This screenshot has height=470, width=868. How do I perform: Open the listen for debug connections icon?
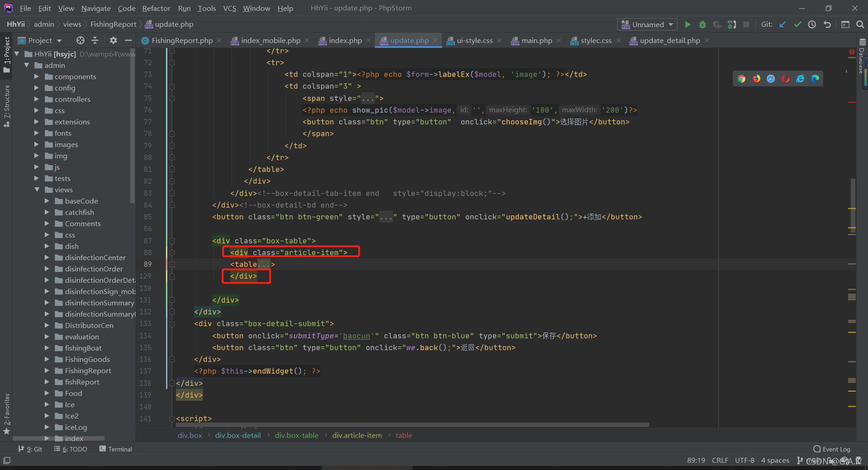coord(732,24)
